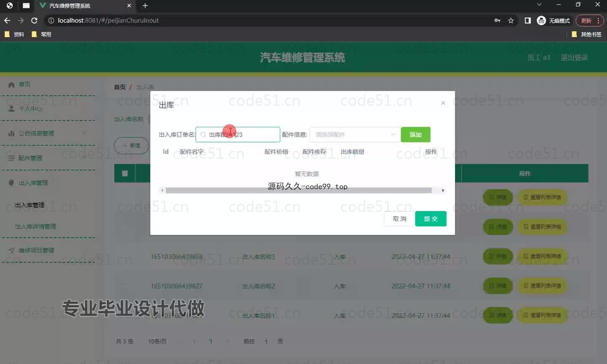
Task: Click 查看列表详情 for the 出入库名称2 row
Action: pos(542,286)
